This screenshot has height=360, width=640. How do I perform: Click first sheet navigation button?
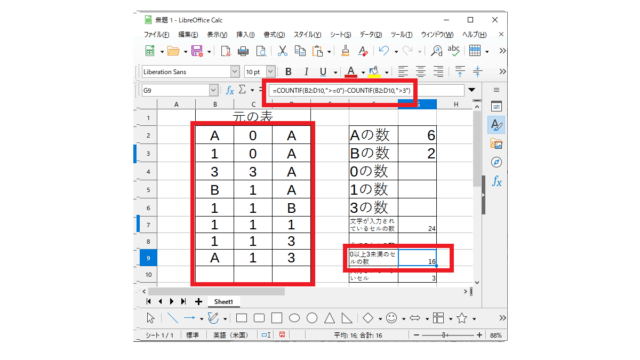click(149, 302)
